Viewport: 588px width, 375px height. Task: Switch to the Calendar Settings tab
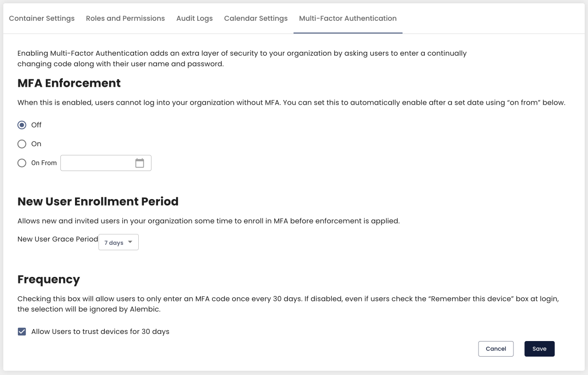click(255, 18)
